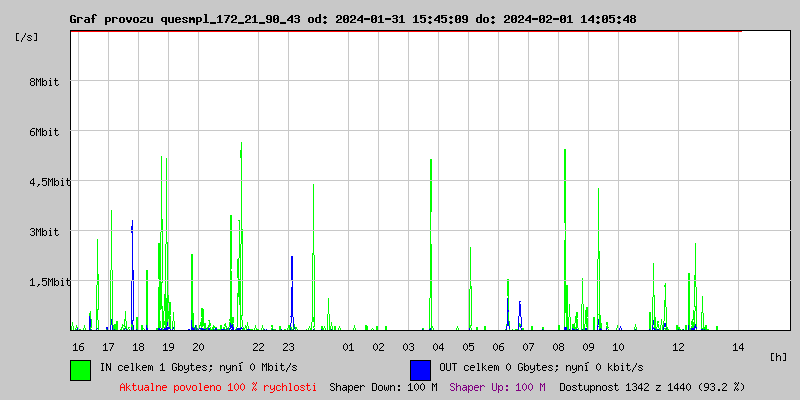Click hour 16 on the time axis
The width and height of the screenshot is (800, 400).
click(x=78, y=347)
